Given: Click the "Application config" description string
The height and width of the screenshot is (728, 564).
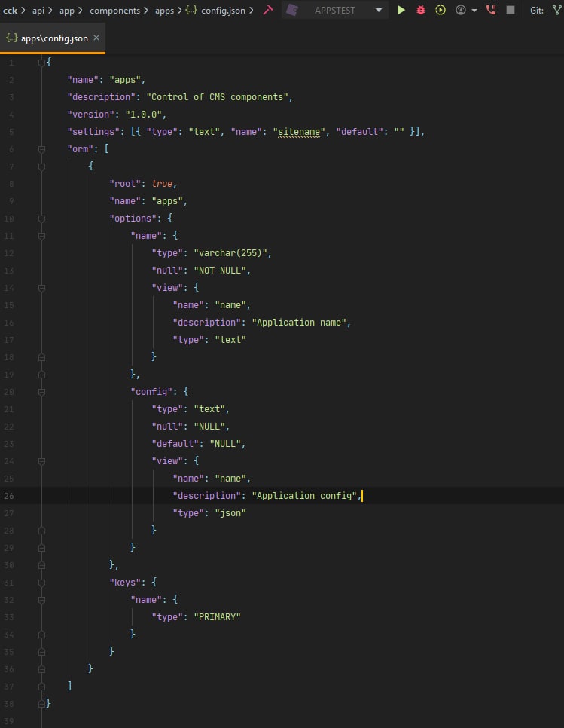Looking at the screenshot, I should 303,495.
